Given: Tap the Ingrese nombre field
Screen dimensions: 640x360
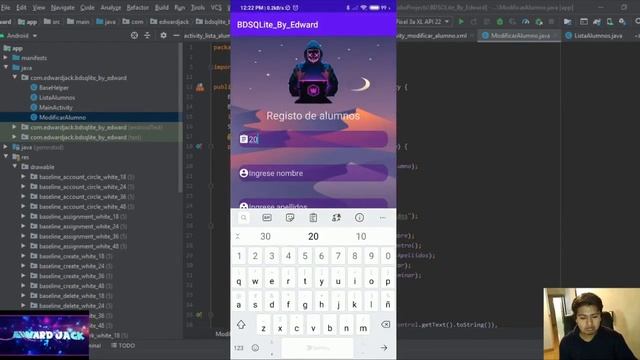Looking at the screenshot, I should click(x=313, y=173).
